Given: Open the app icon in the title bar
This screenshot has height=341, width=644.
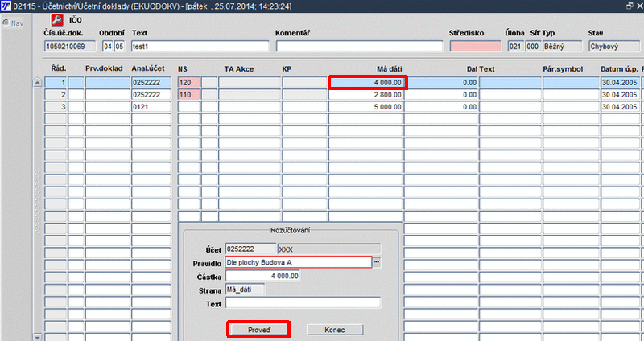Looking at the screenshot, I should (6, 6).
